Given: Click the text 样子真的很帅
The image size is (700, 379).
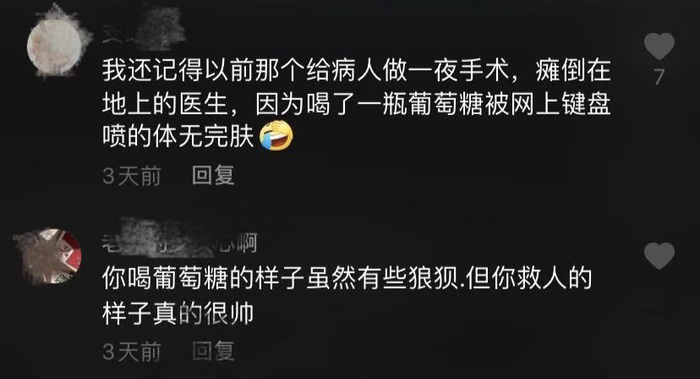Looking at the screenshot, I should [x=178, y=312].
